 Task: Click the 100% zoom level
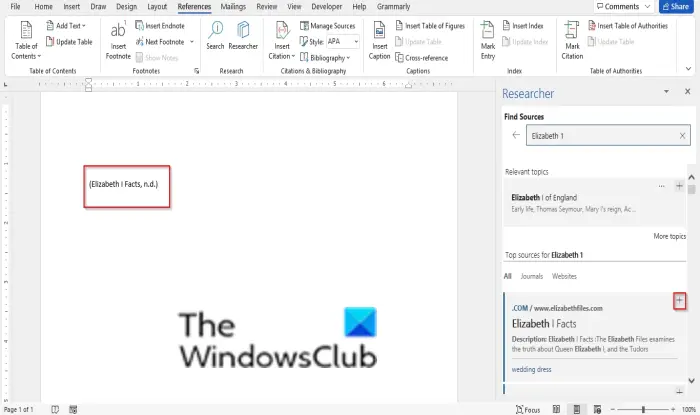tap(688, 409)
